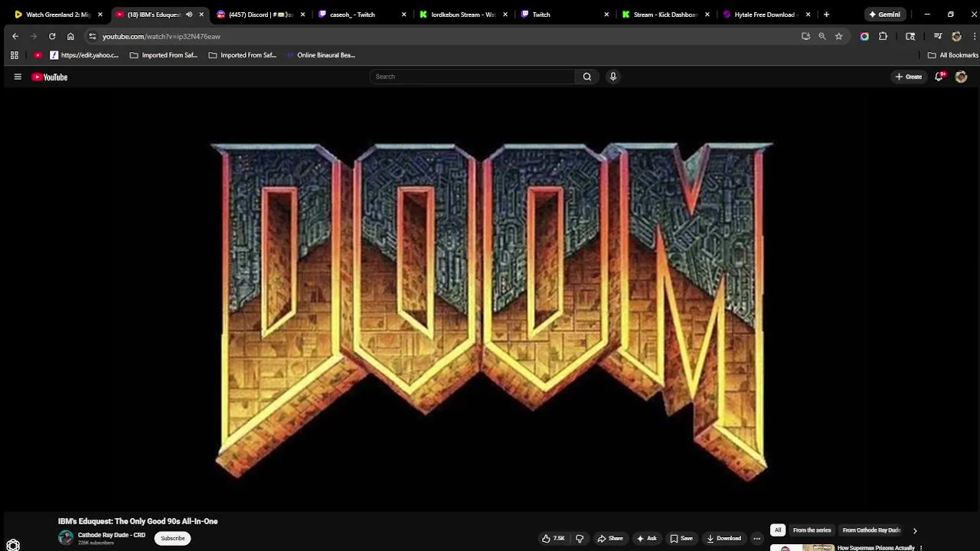Go back with the browser back arrow
The width and height of the screenshot is (980, 551).
(15, 36)
